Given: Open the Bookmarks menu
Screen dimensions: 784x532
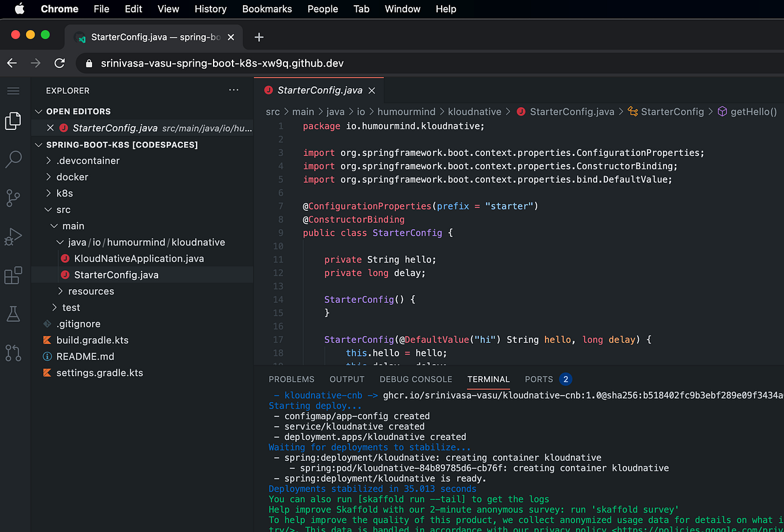Looking at the screenshot, I should 267,9.
